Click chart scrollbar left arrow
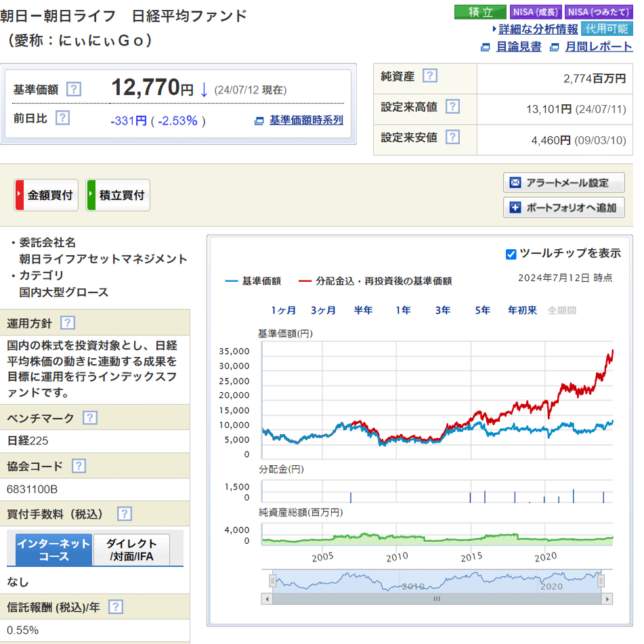Screen dimensions: 644x644 267,599
